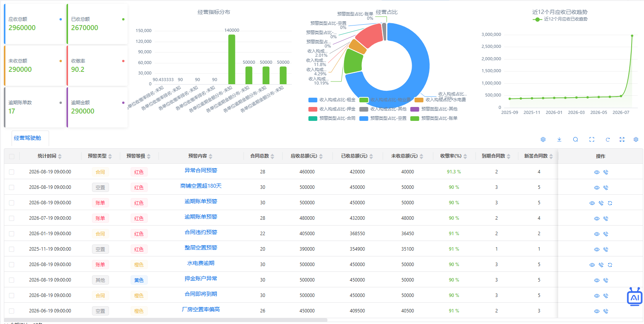This screenshot has height=324, width=644.
Task: Click eye icon in 整层空置预警 row
Action: tap(597, 249)
